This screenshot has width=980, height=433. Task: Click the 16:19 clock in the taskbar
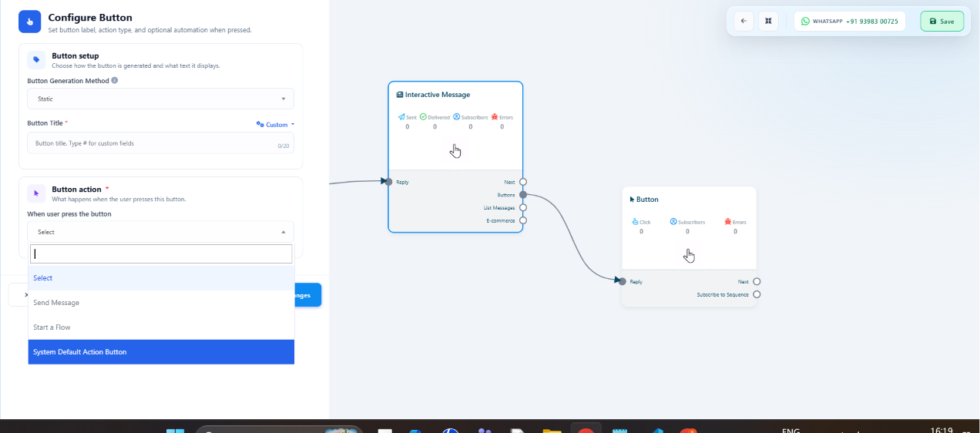coord(941,430)
